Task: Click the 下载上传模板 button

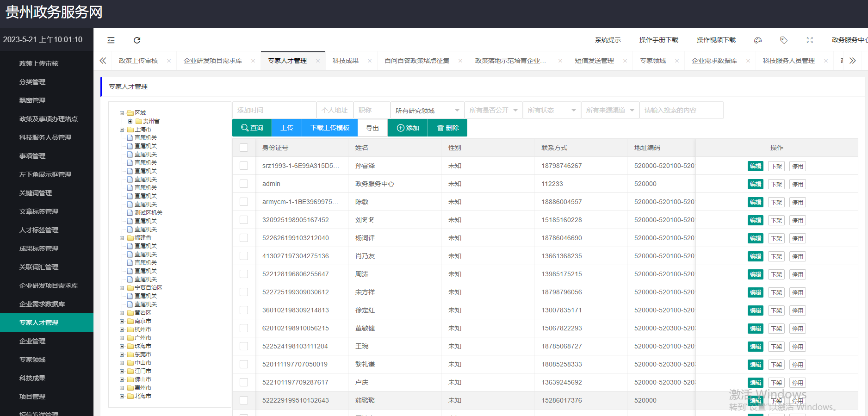Action: tap(330, 128)
